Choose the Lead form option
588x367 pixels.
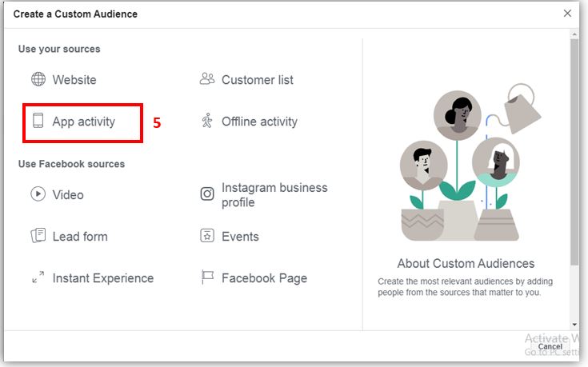80,237
